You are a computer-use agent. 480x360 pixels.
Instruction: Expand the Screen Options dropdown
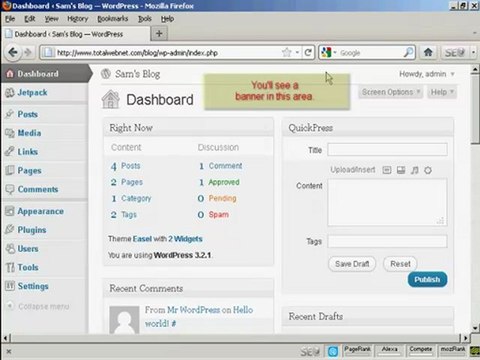[391, 92]
